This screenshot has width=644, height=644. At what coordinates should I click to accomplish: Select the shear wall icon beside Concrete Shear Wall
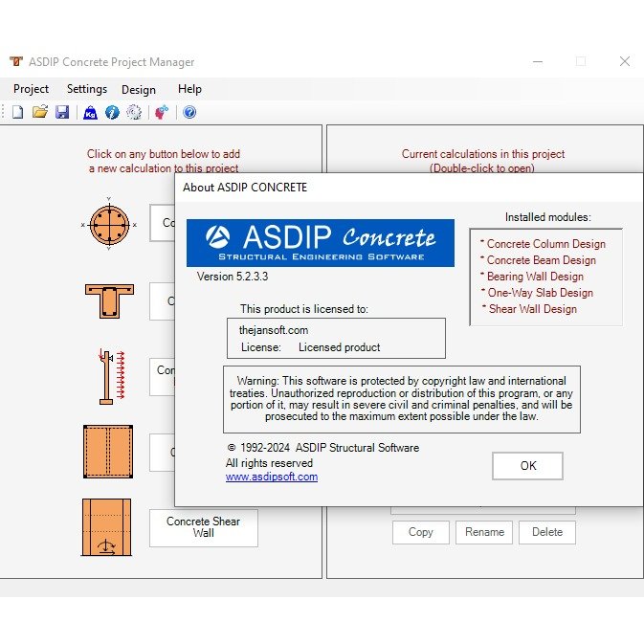pyautogui.click(x=107, y=527)
